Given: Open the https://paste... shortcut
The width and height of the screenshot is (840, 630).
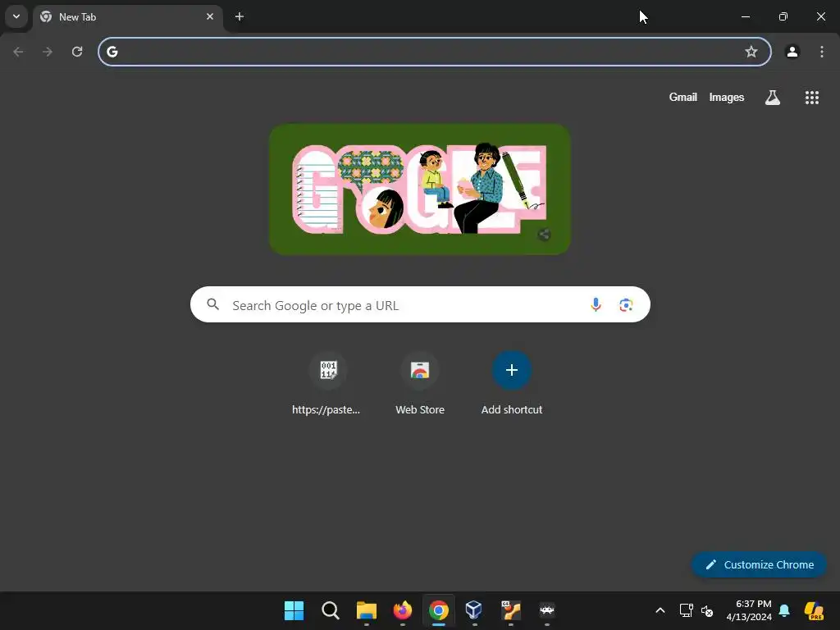Looking at the screenshot, I should pyautogui.click(x=328, y=384).
